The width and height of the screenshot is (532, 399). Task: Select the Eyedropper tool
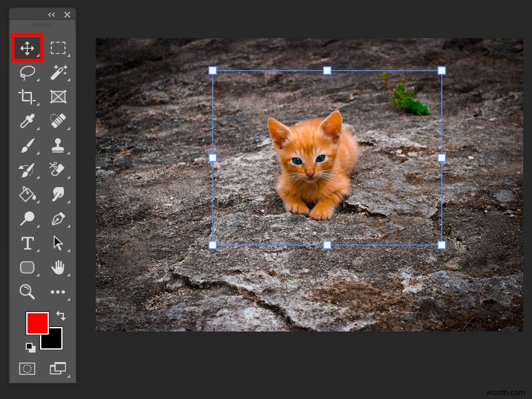27,120
